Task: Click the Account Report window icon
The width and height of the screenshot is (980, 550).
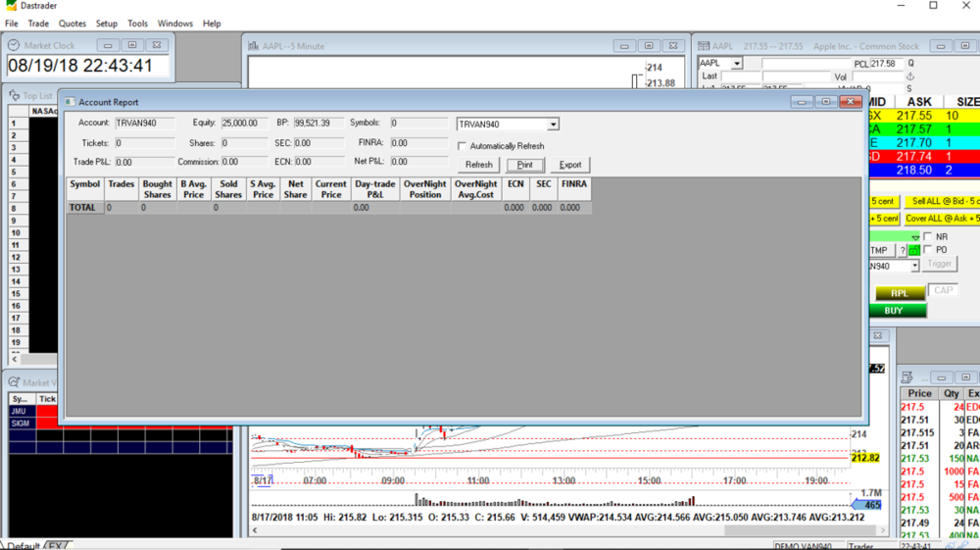Action: click(x=70, y=102)
